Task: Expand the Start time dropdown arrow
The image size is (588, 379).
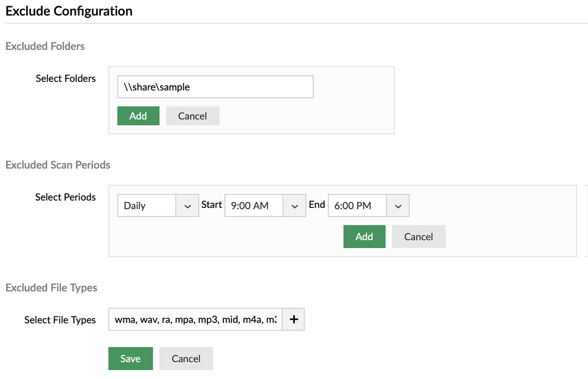Action: point(295,206)
